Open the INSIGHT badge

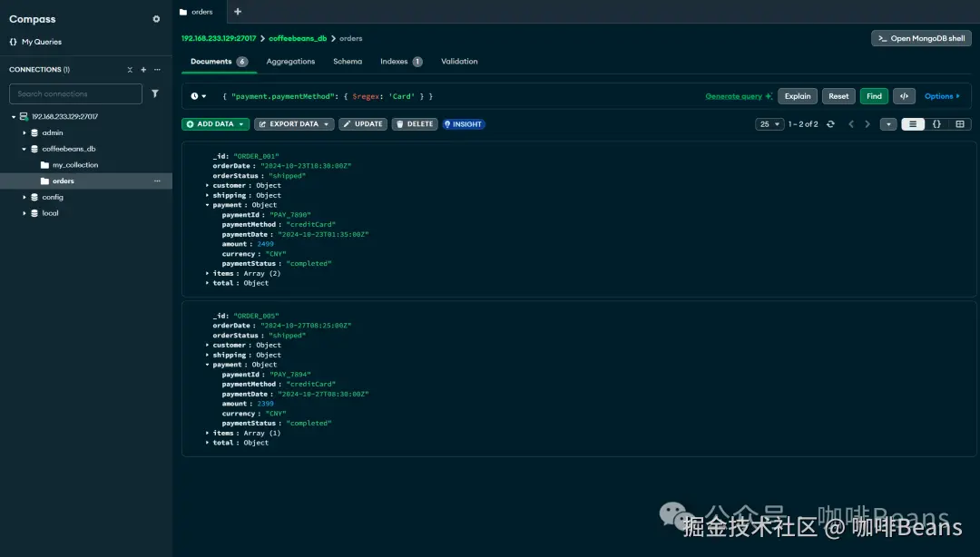pyautogui.click(x=463, y=124)
